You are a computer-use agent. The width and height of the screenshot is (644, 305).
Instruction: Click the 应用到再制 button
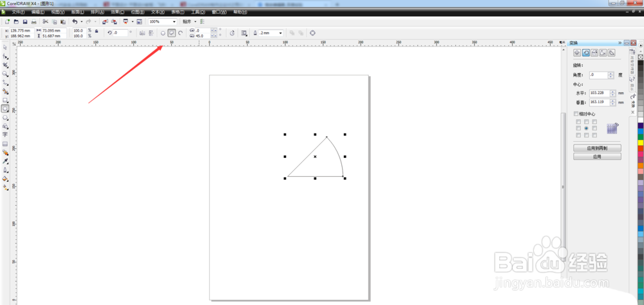597,148
